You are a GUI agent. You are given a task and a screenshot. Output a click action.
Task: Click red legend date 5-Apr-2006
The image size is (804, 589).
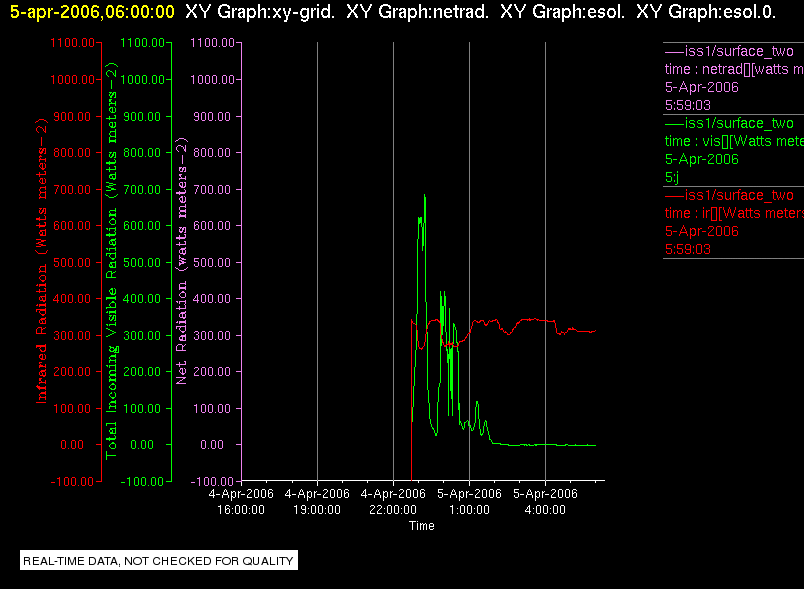[701, 231]
